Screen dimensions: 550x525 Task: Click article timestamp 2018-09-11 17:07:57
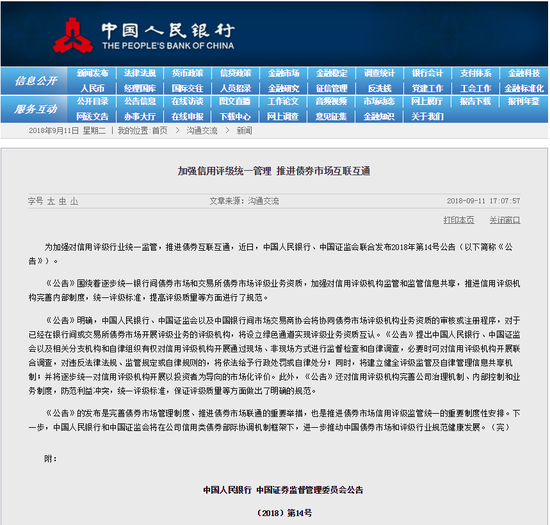click(x=483, y=201)
